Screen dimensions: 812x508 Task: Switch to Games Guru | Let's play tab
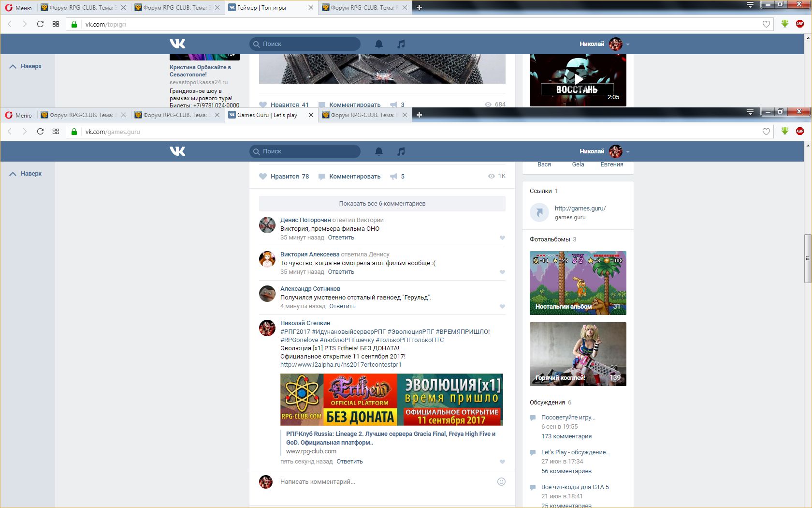(267, 115)
